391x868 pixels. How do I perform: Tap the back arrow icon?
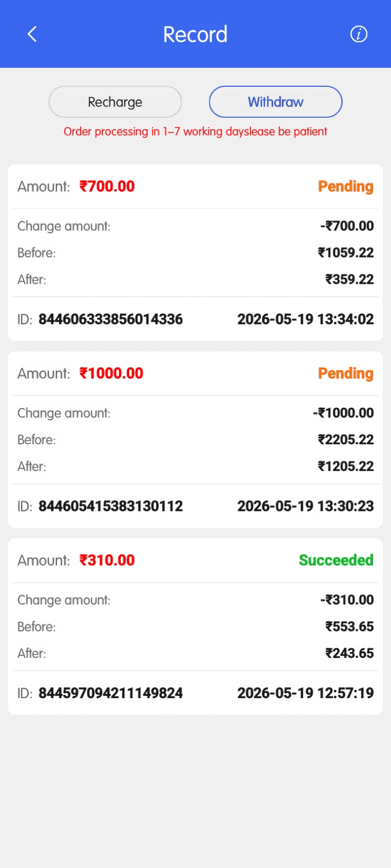[32, 34]
